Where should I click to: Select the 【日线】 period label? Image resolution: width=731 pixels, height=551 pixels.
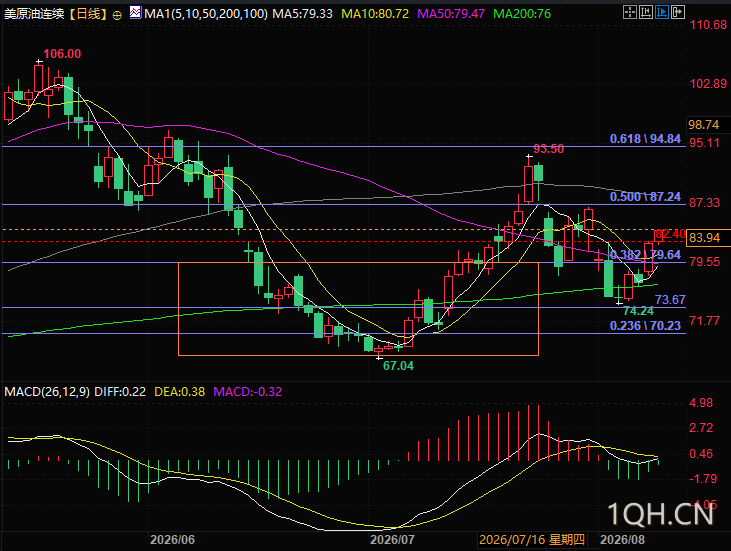coord(88,14)
